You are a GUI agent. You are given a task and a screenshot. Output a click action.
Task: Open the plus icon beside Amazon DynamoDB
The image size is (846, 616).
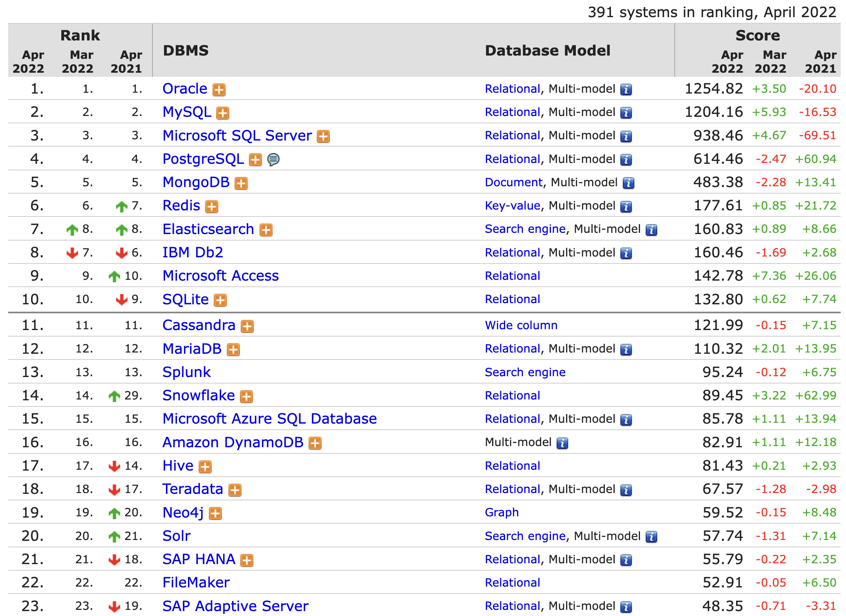point(315,443)
